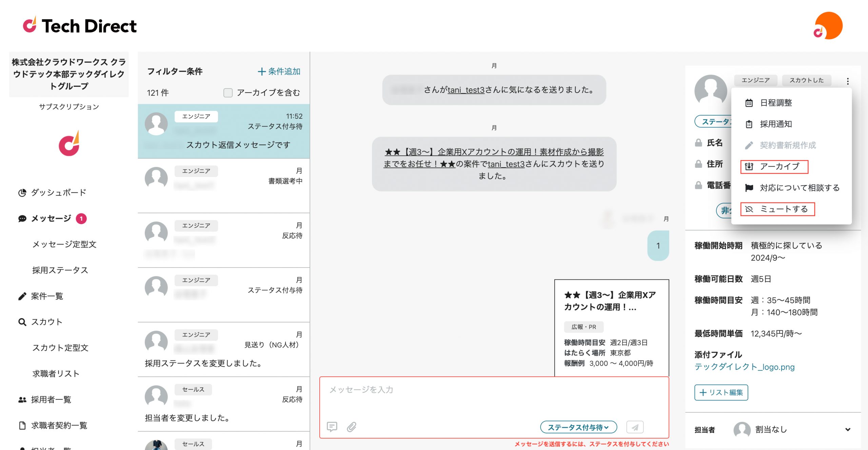This screenshot has height=450, width=868.
Task: Add a filter with ＋条件追加
Action: [x=279, y=72]
